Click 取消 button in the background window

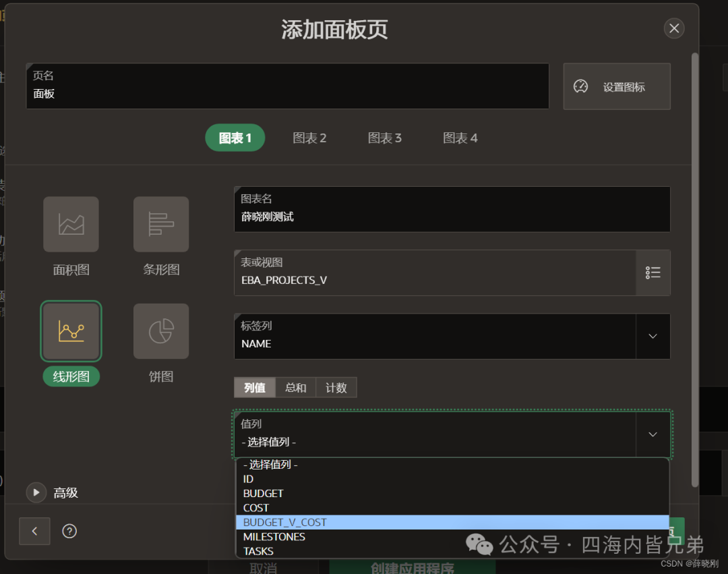pyautogui.click(x=264, y=568)
